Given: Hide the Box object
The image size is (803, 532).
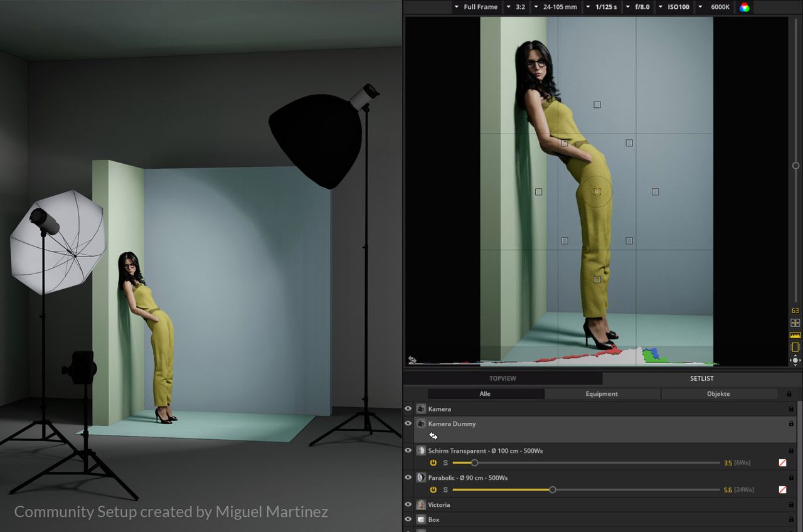Looking at the screenshot, I should [x=408, y=520].
